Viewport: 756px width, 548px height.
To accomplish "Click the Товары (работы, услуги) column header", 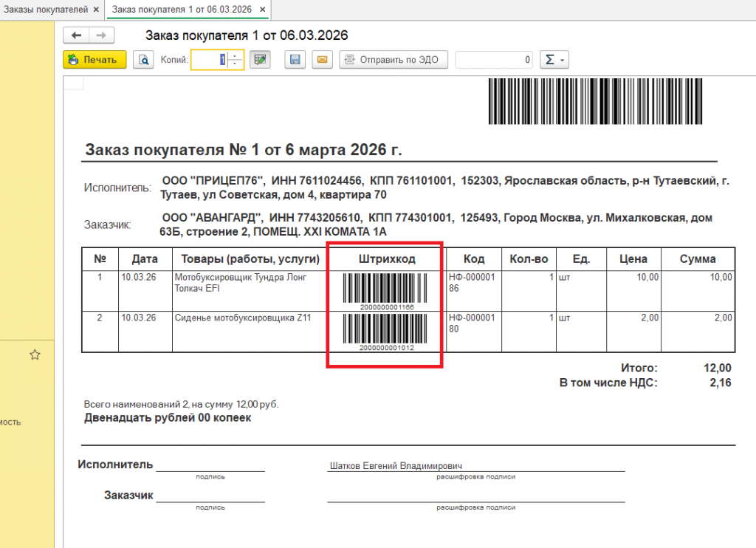I will coord(250,259).
